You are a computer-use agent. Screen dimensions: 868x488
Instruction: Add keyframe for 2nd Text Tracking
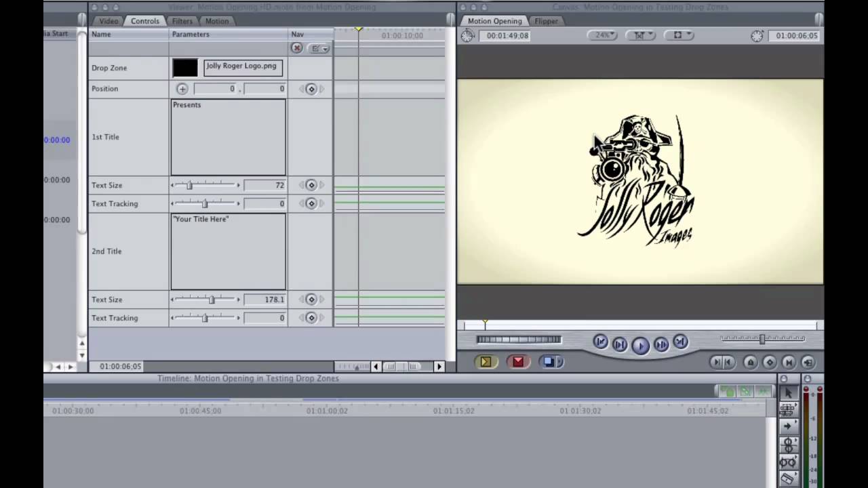311,318
